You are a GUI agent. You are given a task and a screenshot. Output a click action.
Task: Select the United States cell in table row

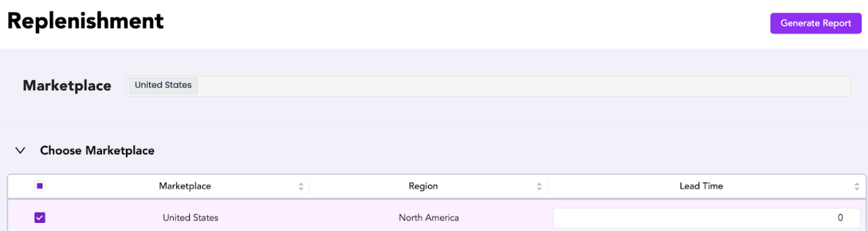(x=191, y=218)
